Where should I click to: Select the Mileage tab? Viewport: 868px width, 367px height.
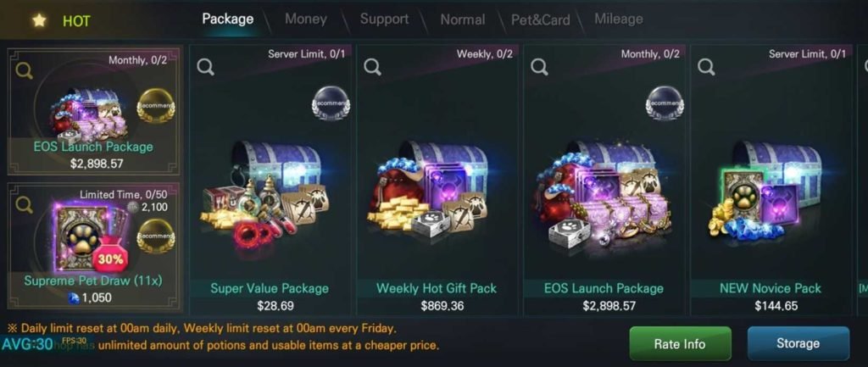(x=618, y=19)
